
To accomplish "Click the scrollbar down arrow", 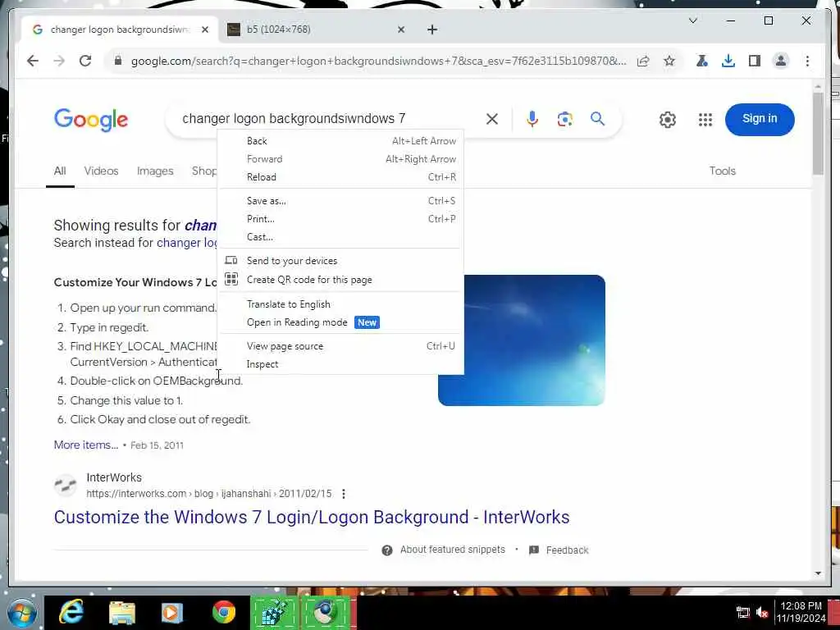I will pyautogui.click(x=818, y=573).
